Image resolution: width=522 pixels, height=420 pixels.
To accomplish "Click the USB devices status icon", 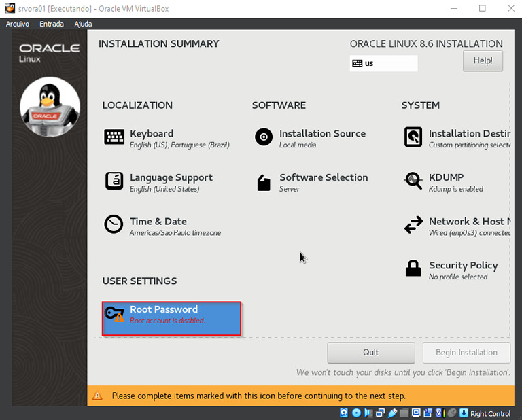I will [392, 413].
